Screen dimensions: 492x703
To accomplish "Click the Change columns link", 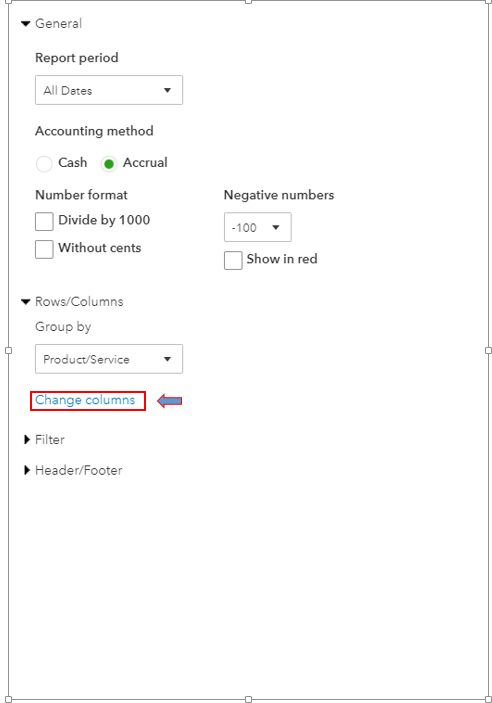I will [85, 400].
